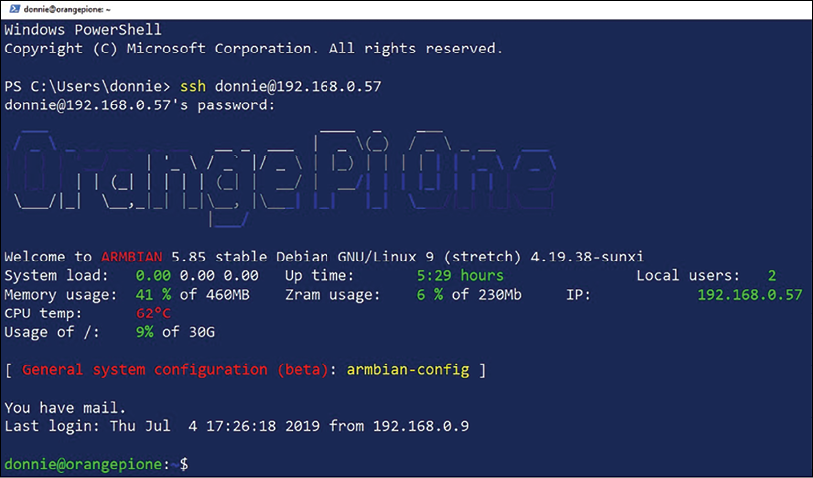Click the window title 'donnie@orangepione: ~'
813x478 pixels.
point(67,9)
